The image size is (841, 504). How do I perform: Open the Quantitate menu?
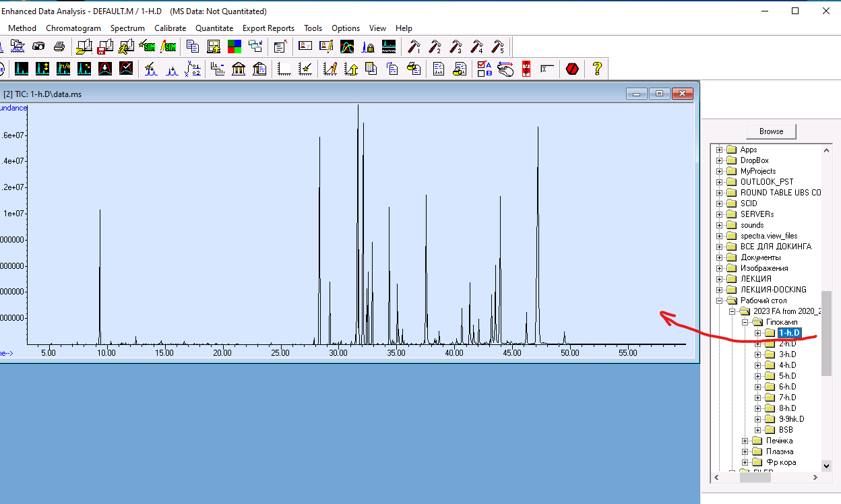click(214, 28)
